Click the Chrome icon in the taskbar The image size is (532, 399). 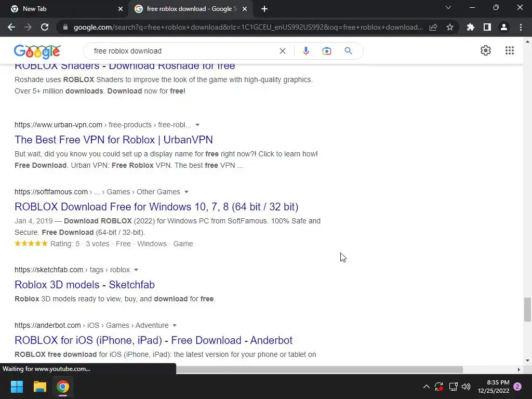(63, 387)
